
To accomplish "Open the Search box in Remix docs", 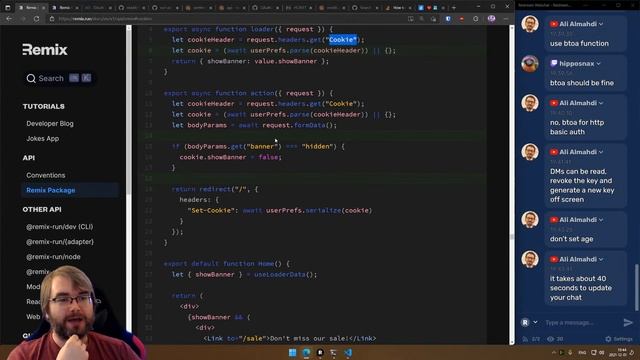I will [x=59, y=78].
